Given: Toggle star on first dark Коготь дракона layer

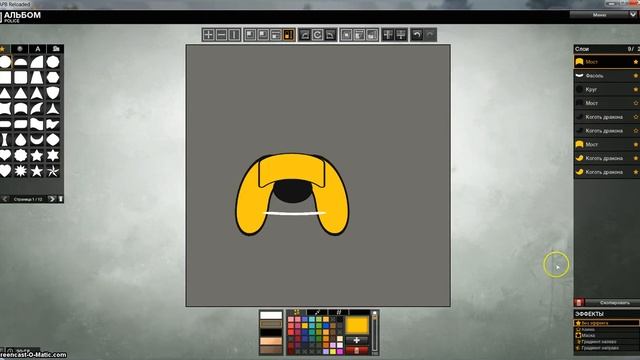Looking at the screenshot, I should tap(636, 117).
